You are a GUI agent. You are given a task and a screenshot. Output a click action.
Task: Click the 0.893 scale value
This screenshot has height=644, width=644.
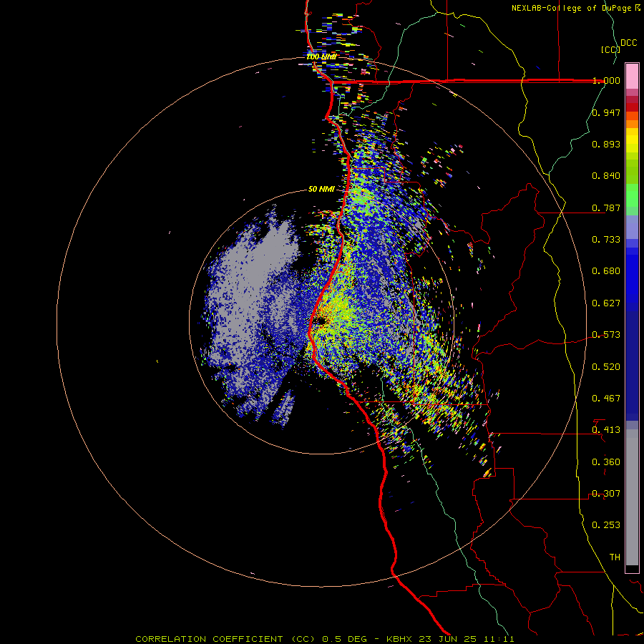click(x=606, y=144)
